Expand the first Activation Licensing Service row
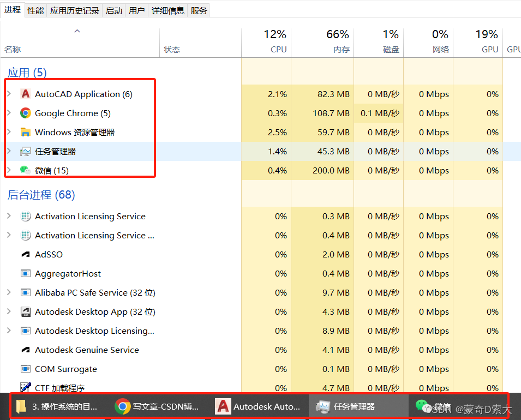Viewport: 521px width, 420px height. pos(9,216)
